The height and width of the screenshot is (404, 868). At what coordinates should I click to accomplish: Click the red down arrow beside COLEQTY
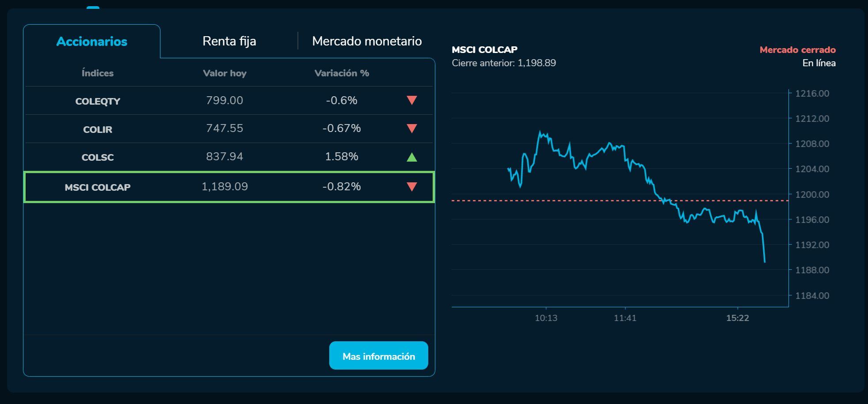pos(411,101)
